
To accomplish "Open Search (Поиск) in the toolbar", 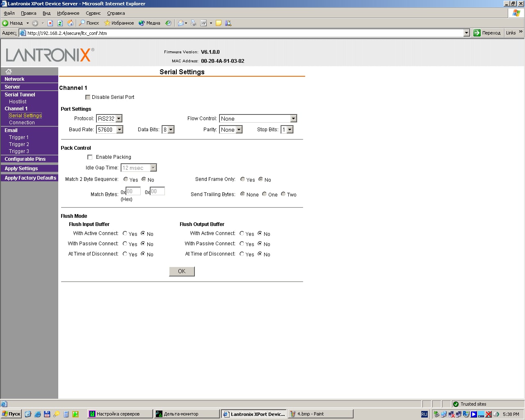I will pos(89,23).
